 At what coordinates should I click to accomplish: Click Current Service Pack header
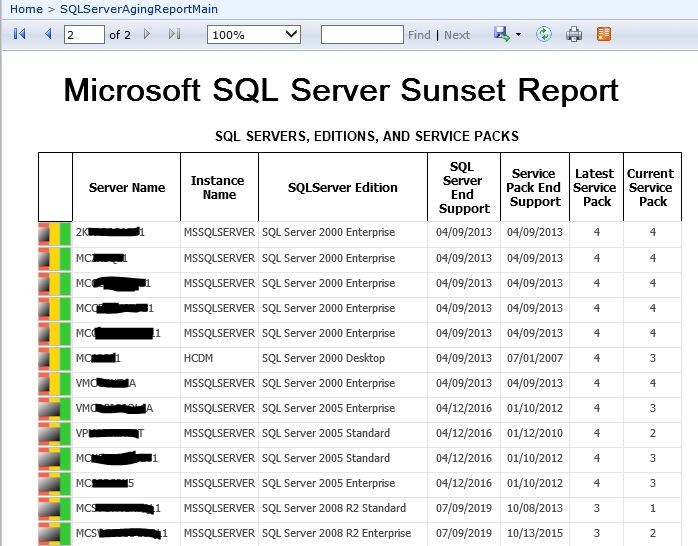click(652, 187)
